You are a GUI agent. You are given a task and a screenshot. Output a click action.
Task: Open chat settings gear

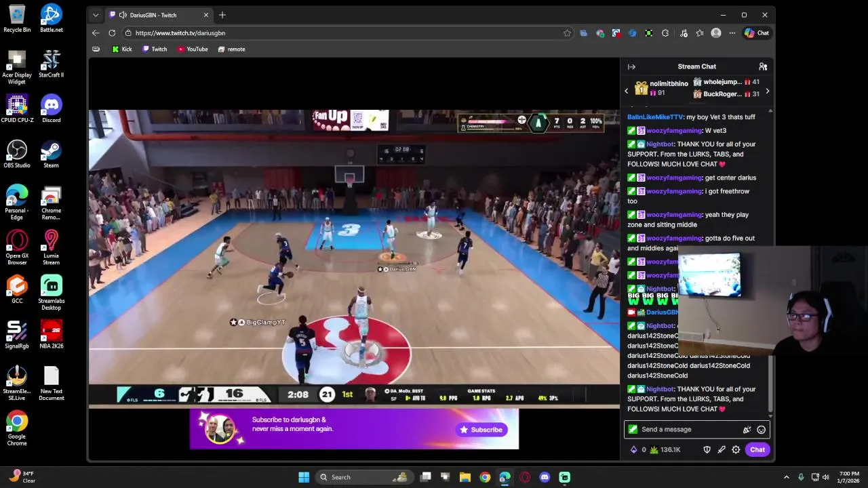click(736, 449)
